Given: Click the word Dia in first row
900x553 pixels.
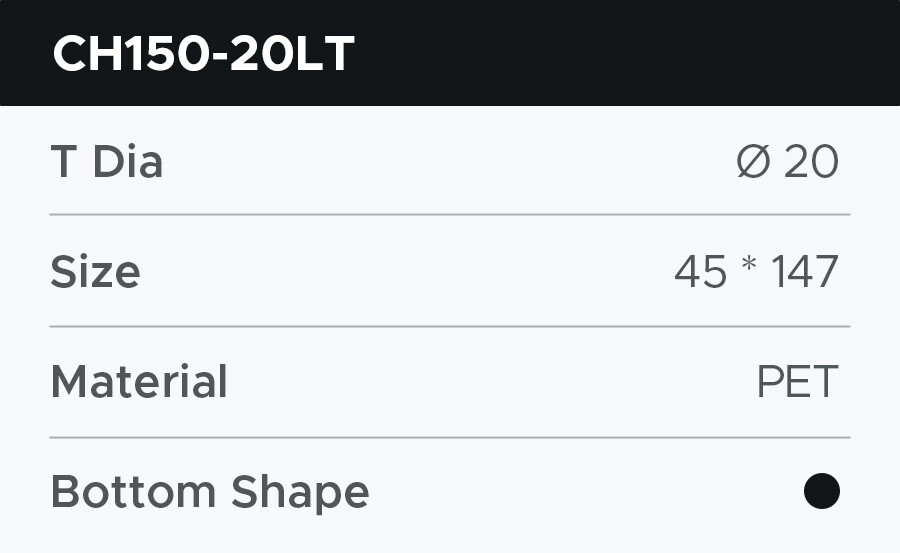Looking at the screenshot, I should [x=127, y=162].
